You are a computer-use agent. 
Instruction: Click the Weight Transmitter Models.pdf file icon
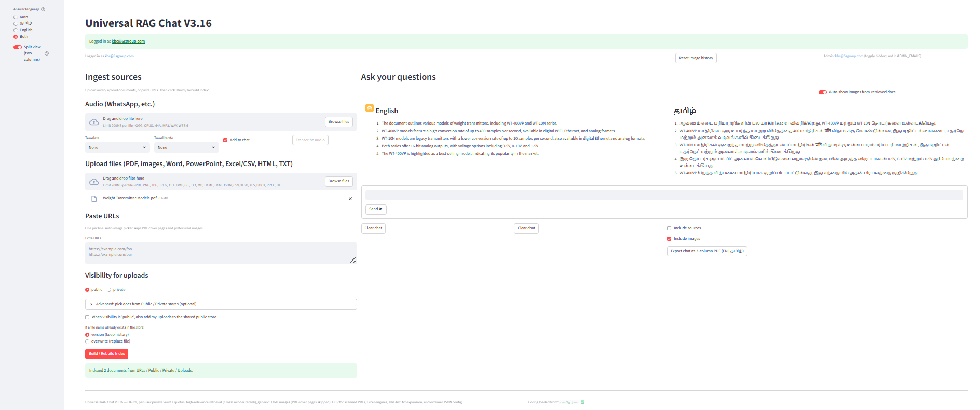(94, 199)
